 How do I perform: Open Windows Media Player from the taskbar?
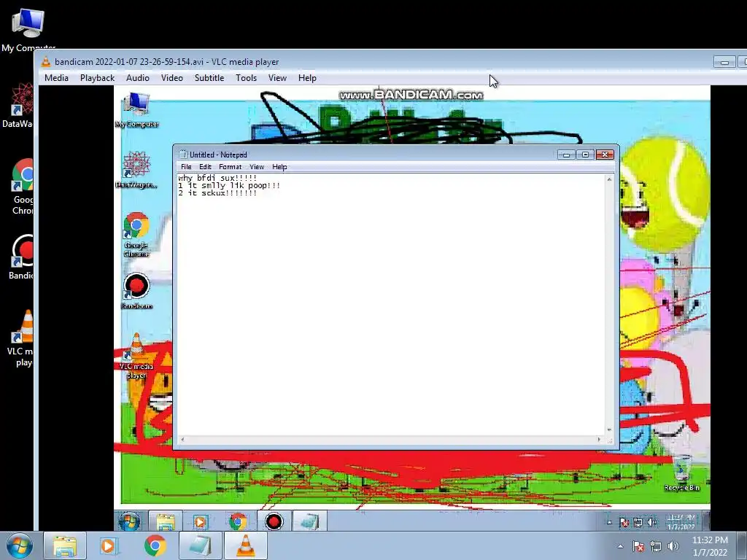pyautogui.click(x=109, y=545)
